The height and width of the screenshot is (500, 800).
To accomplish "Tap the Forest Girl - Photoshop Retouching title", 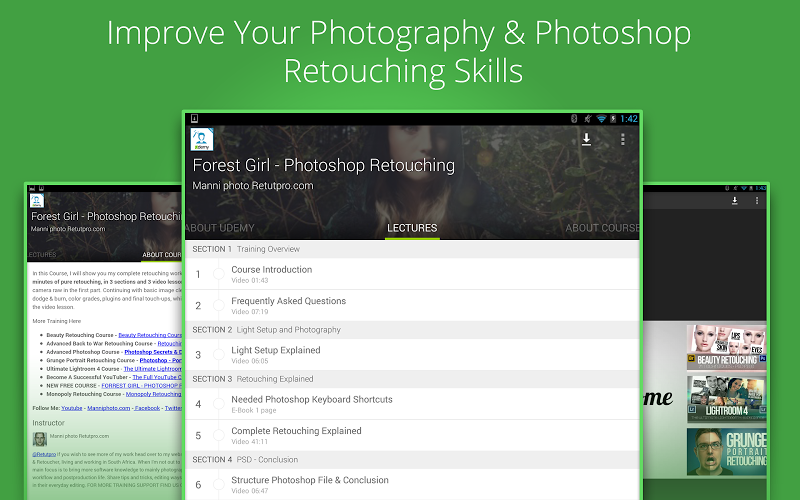I will (x=323, y=165).
